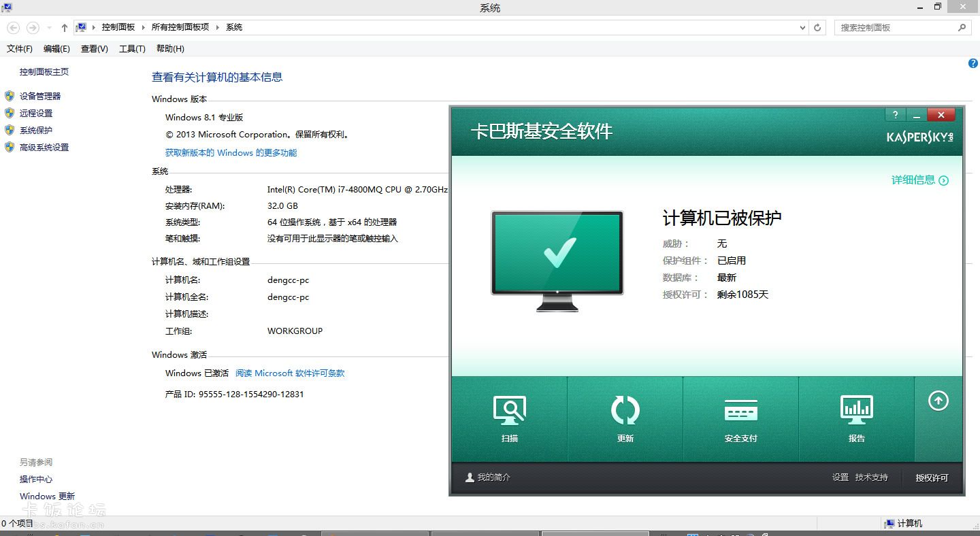Click the workgroup value 'WORKGROUP'
The image size is (980, 536).
pyautogui.click(x=295, y=331)
